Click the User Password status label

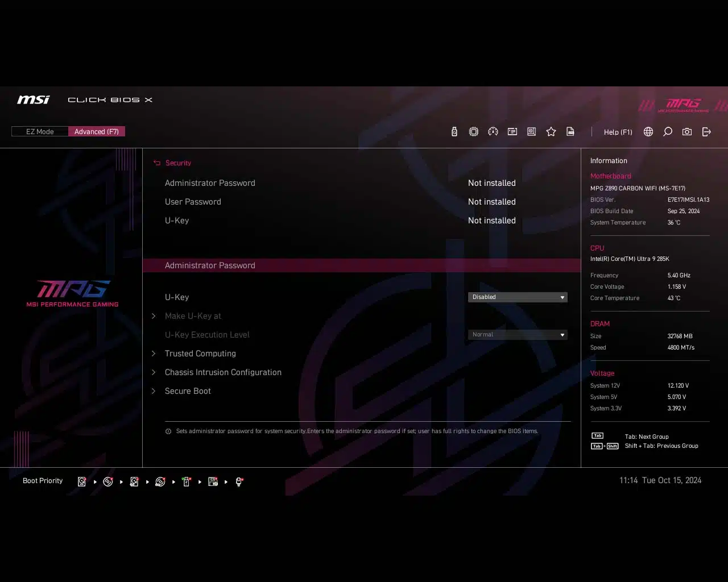(193, 202)
